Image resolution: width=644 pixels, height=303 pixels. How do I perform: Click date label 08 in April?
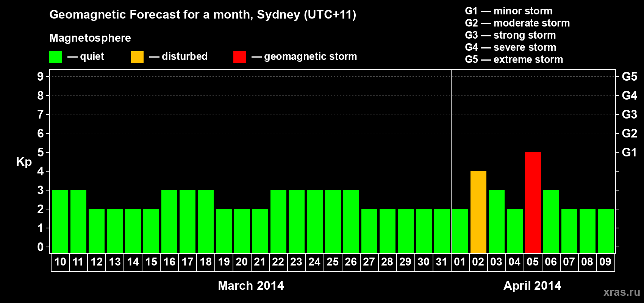point(587,262)
